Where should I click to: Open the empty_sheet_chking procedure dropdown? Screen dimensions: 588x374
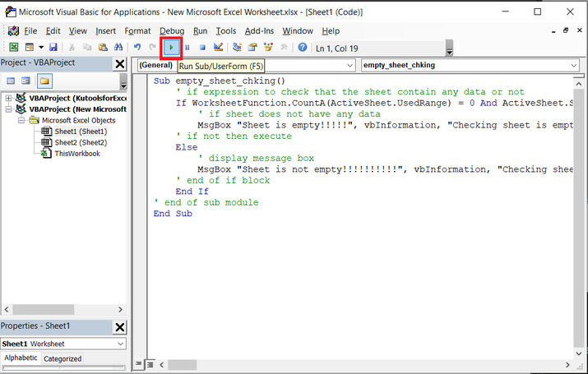coord(574,65)
